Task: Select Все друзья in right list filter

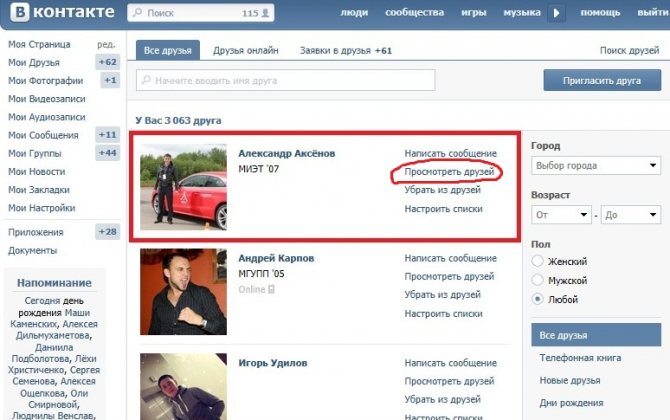Action: click(596, 335)
